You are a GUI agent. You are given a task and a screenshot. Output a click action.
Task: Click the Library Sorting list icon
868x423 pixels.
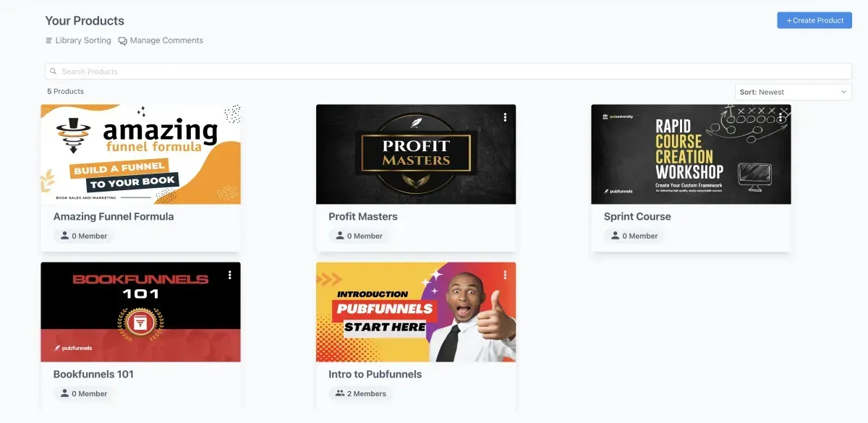(x=49, y=40)
